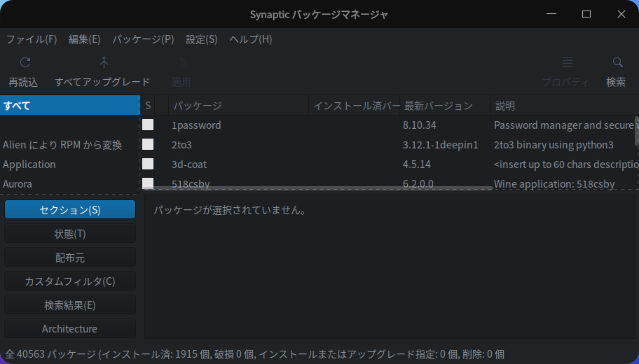Open the Search (検索) magnifier icon
This screenshot has height=364, width=639.
(617, 62)
